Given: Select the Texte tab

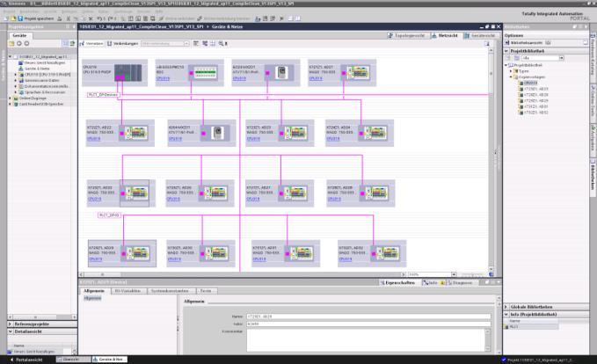Looking at the screenshot, I should click(206, 290).
